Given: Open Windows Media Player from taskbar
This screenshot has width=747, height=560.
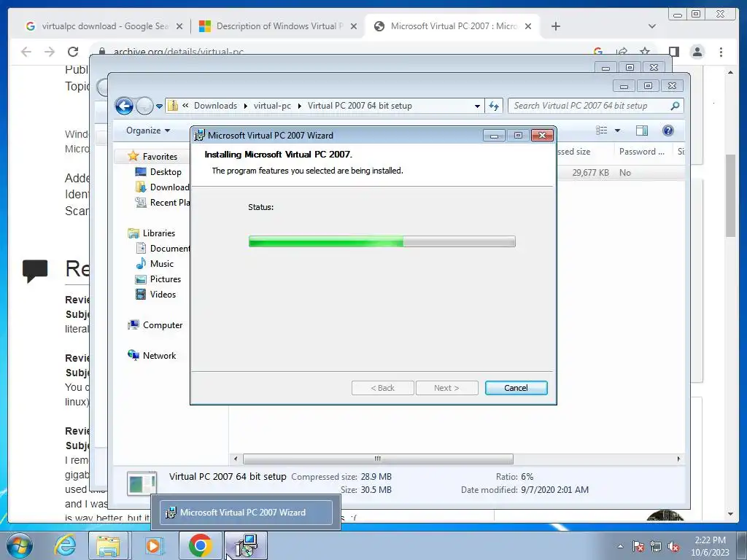Looking at the screenshot, I should pos(153,545).
